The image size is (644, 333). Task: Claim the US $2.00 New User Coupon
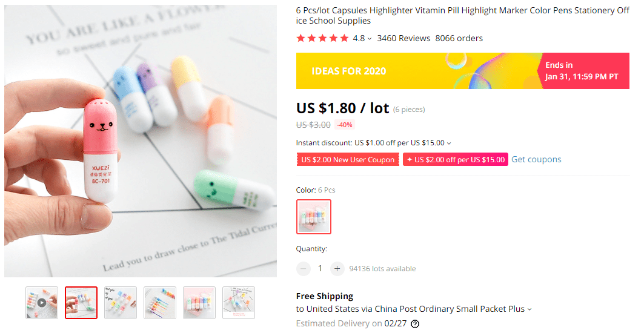(x=348, y=160)
